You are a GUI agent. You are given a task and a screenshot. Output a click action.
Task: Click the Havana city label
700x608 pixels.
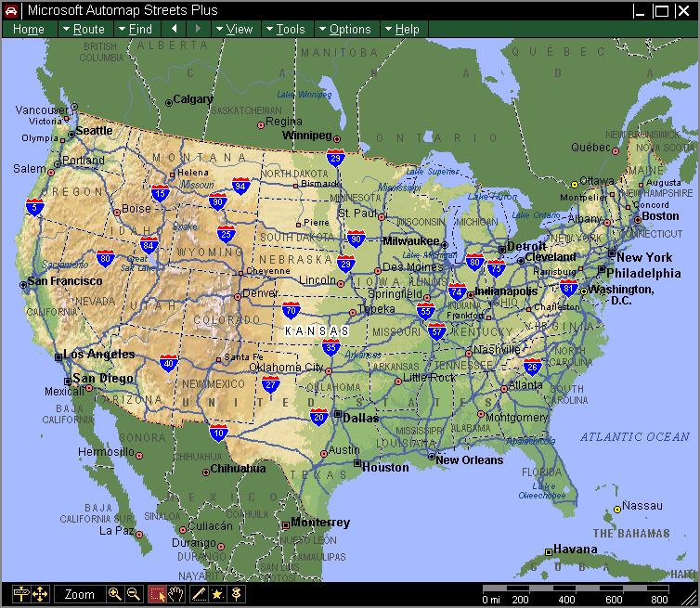575,549
